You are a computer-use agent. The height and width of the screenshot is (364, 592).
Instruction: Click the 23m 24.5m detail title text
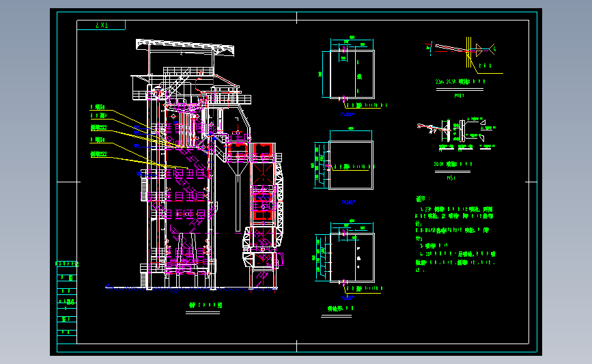point(460,81)
